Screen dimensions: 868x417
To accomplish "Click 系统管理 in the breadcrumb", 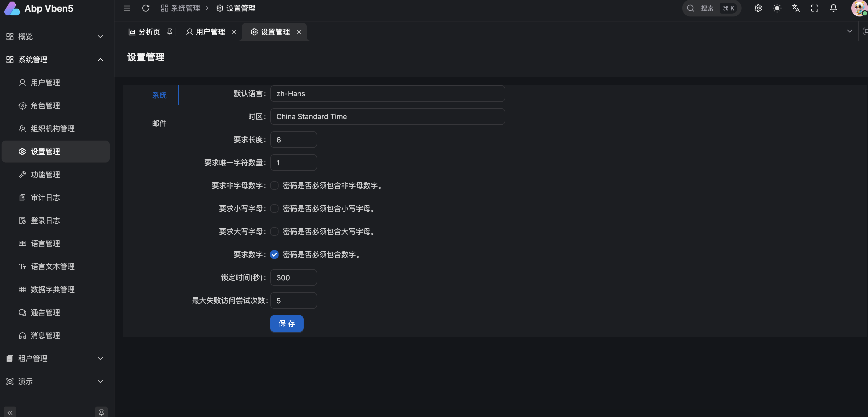I will 180,8.
